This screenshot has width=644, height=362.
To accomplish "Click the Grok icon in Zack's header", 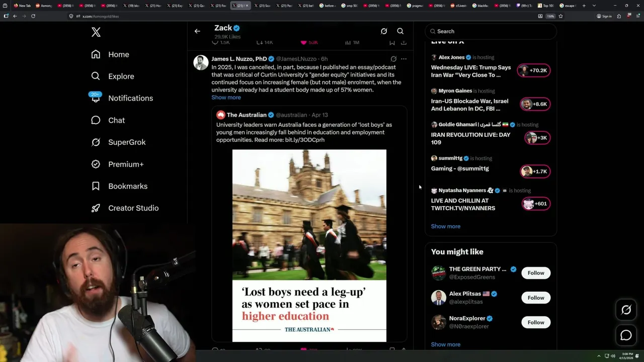I will coord(384,31).
